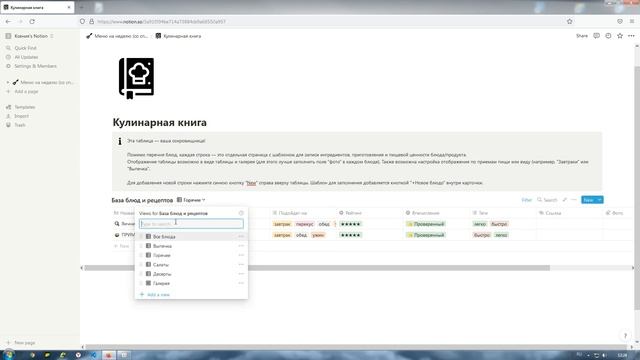Open New button dropdown arrow
The image size is (640, 360).
click(600, 200)
